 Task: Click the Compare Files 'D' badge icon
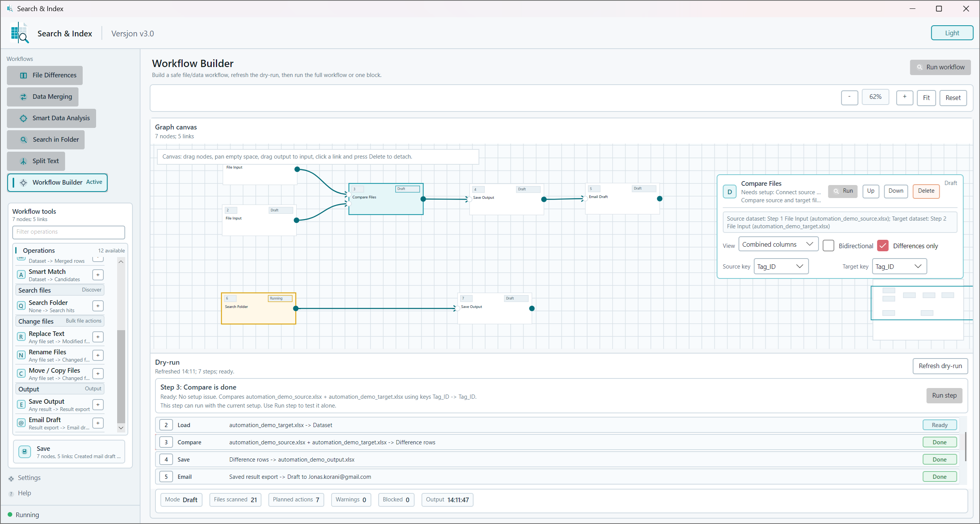730,192
